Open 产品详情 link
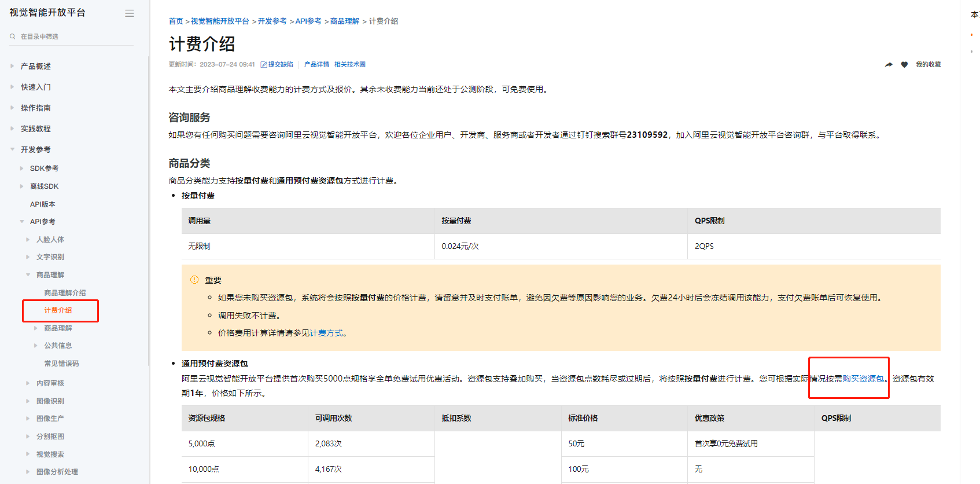Viewport: 980px width, 484px height. click(316, 65)
